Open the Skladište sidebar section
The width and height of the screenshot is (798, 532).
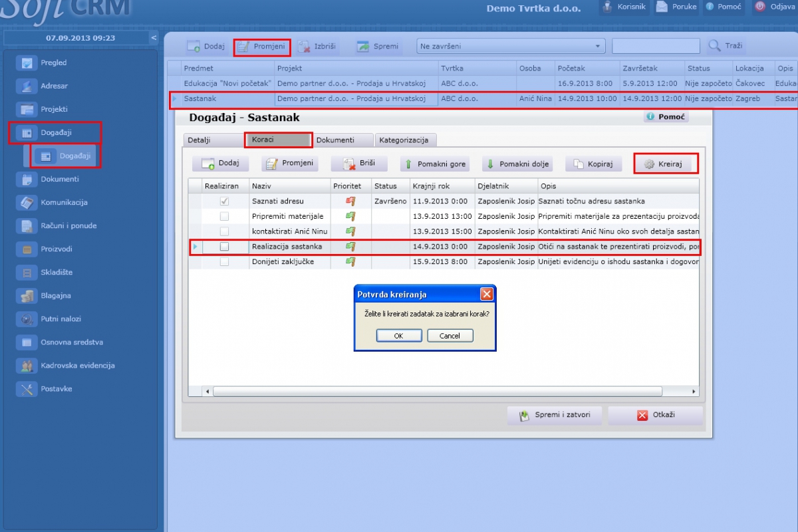(53, 272)
